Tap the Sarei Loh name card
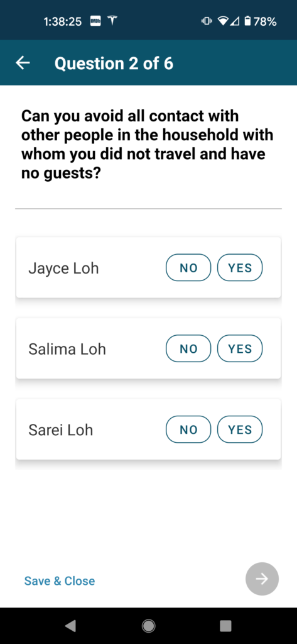This screenshot has height=644, width=297. [148, 429]
